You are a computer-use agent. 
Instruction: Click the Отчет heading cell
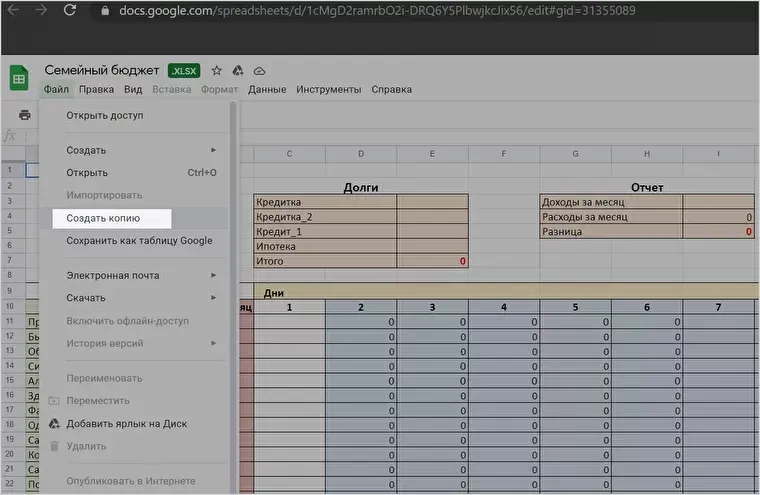coord(647,187)
